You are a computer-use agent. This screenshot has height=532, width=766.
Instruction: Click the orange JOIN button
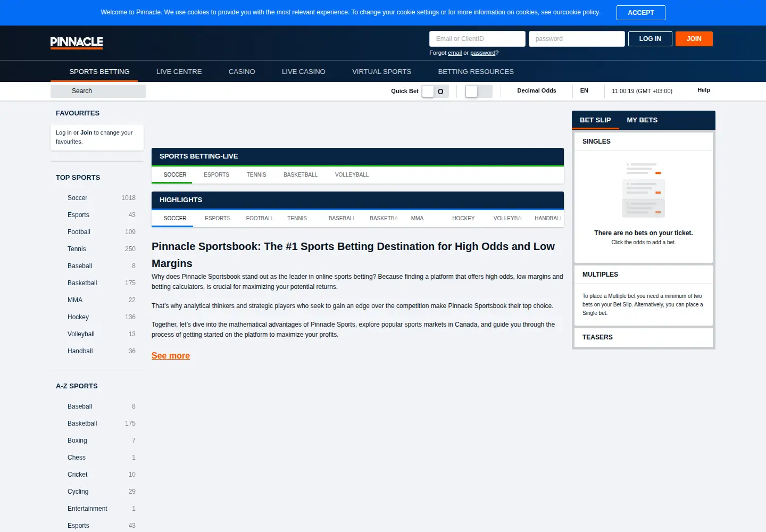tap(694, 39)
